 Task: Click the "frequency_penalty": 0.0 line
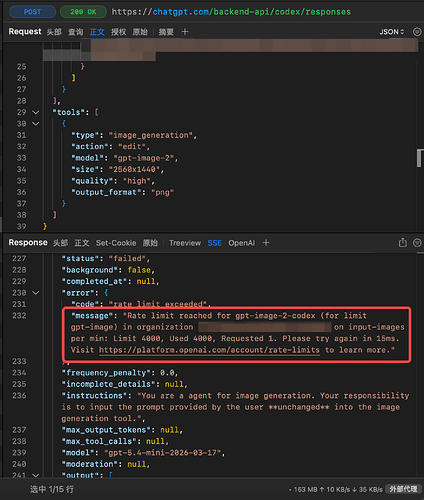point(120,373)
